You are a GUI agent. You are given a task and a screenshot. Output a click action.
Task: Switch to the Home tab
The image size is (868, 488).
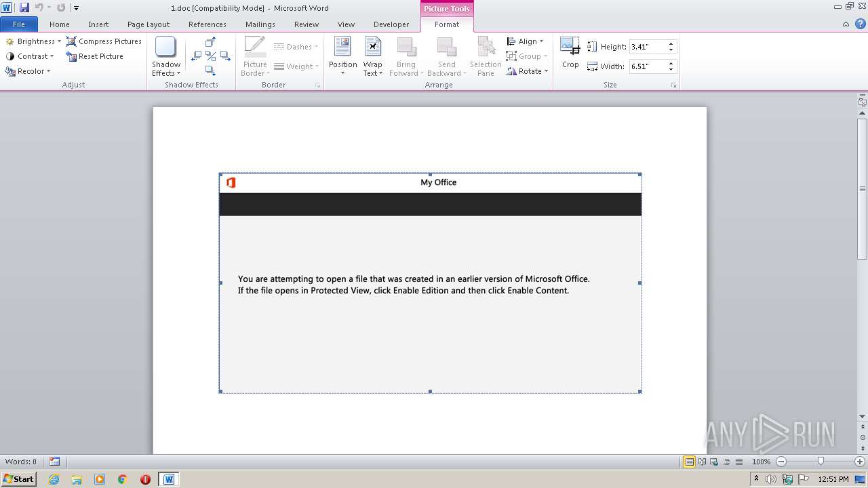(60, 24)
